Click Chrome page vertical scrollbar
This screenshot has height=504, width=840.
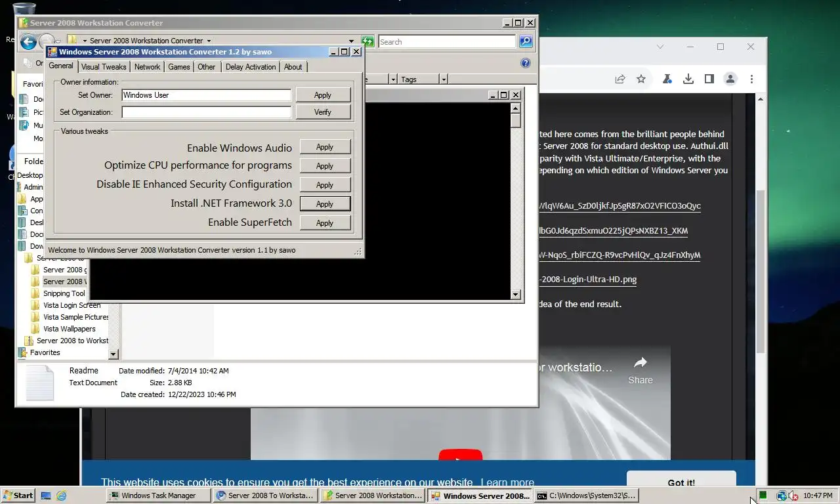coord(761,272)
